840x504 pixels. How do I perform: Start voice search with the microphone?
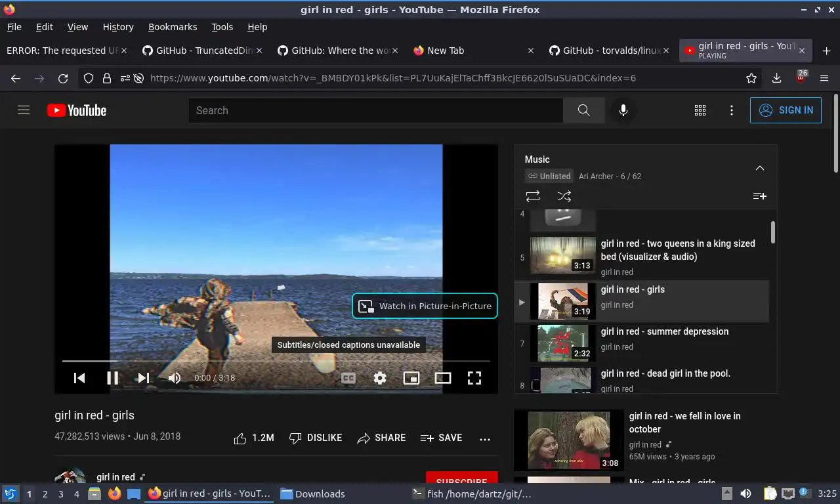(623, 110)
